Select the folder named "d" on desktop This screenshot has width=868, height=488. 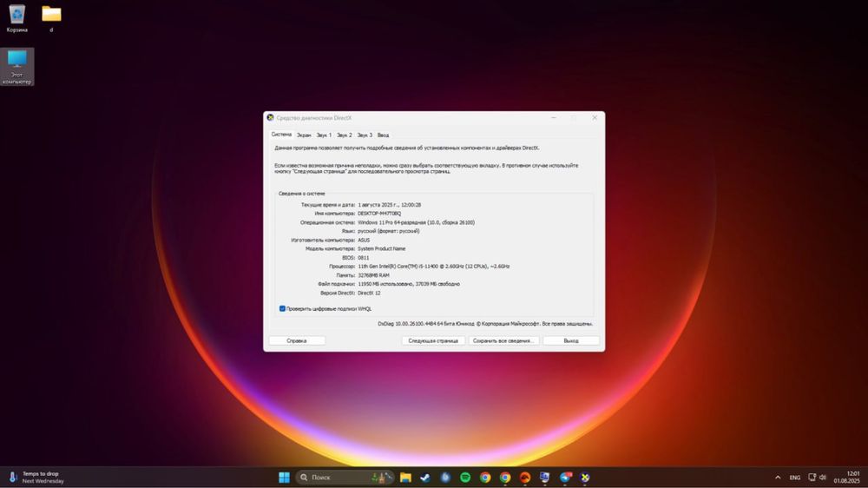coord(51,18)
